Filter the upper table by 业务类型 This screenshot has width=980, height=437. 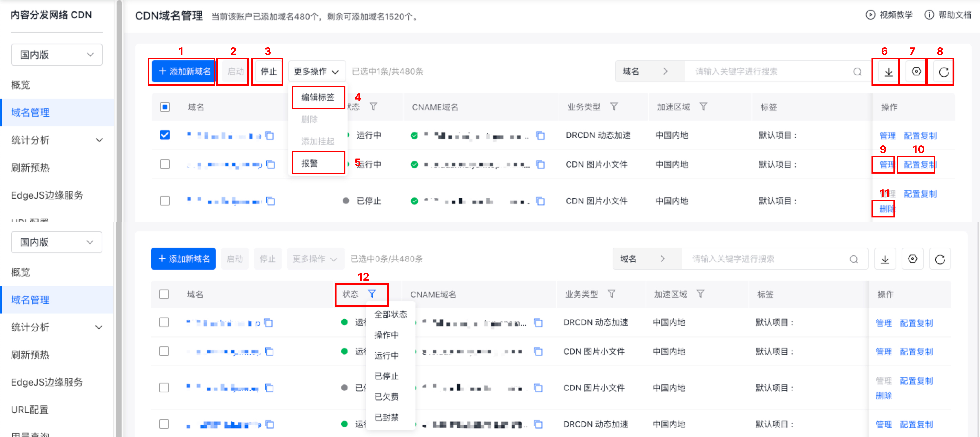(614, 107)
